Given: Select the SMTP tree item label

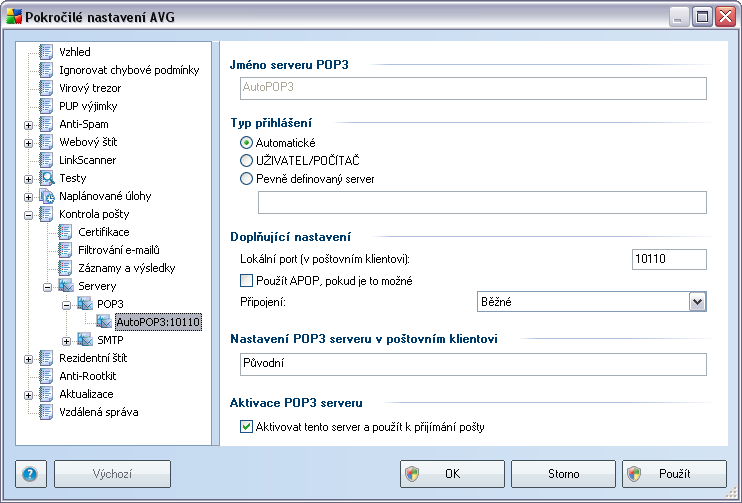Looking at the screenshot, I should coord(110,340).
